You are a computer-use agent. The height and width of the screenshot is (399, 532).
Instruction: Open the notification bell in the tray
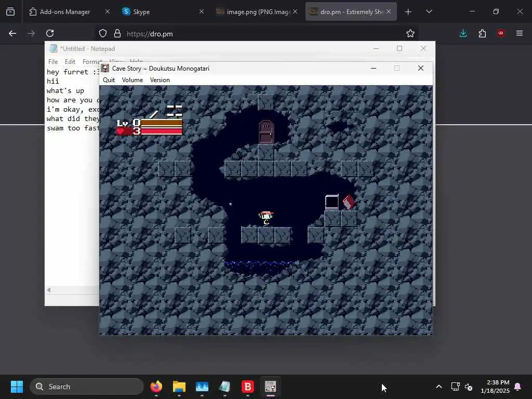[x=518, y=387]
